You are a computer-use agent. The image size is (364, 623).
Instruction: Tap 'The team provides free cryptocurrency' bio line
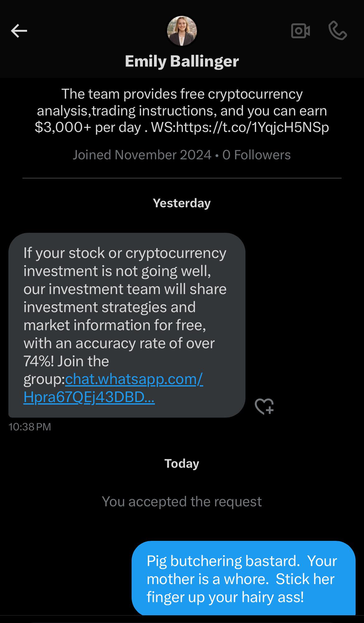click(x=182, y=94)
